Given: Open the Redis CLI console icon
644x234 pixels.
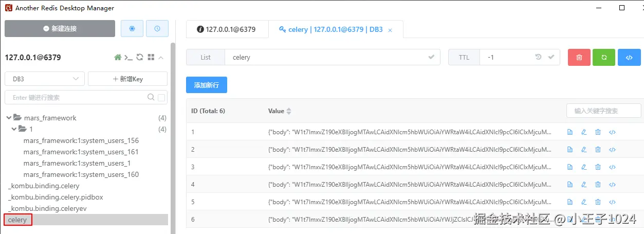Looking at the screenshot, I should [128, 58].
